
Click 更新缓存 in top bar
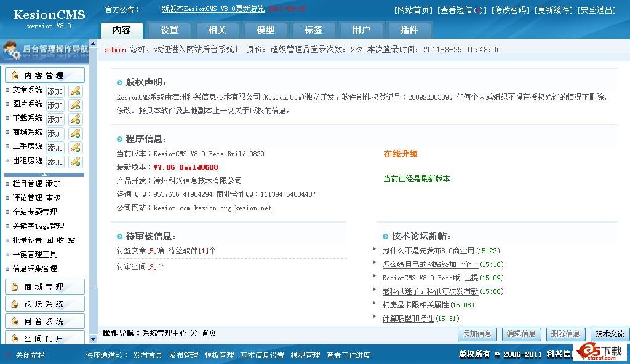click(553, 10)
